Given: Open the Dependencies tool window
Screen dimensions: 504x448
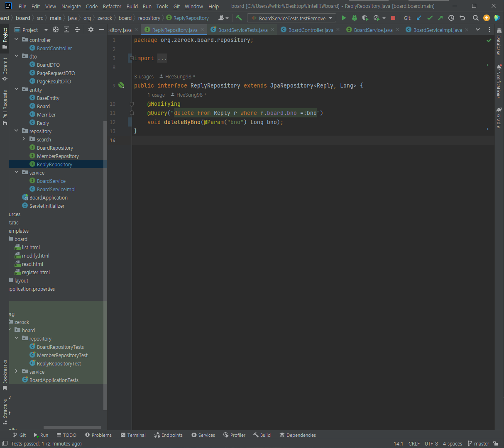Looking at the screenshot, I should (x=298, y=435).
